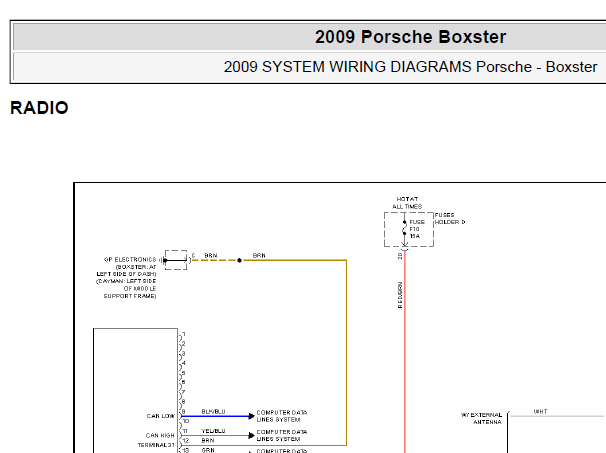Click the 'W/ EXTERNAL ANTENNA' label
This screenshot has width=606, height=453.
[481, 418]
